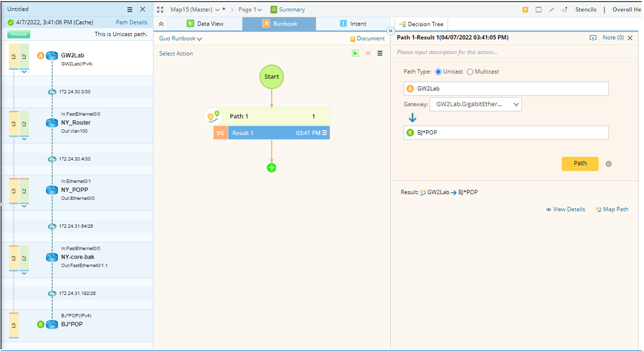Open the Stencils menu

tap(586, 9)
